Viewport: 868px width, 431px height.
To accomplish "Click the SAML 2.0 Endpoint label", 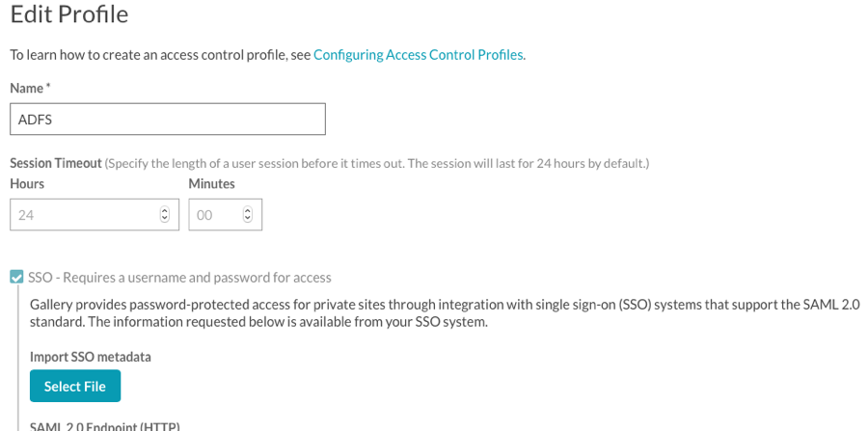I will tap(105, 426).
